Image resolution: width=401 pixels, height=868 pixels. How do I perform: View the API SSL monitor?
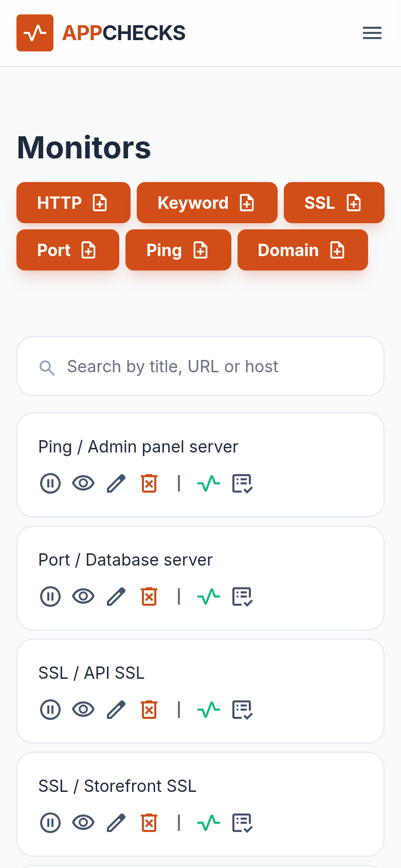point(83,710)
